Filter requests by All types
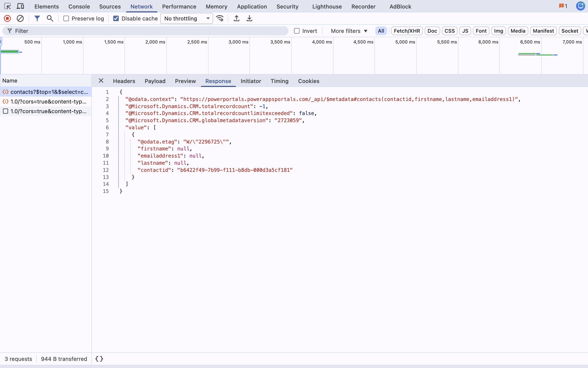 click(x=381, y=31)
